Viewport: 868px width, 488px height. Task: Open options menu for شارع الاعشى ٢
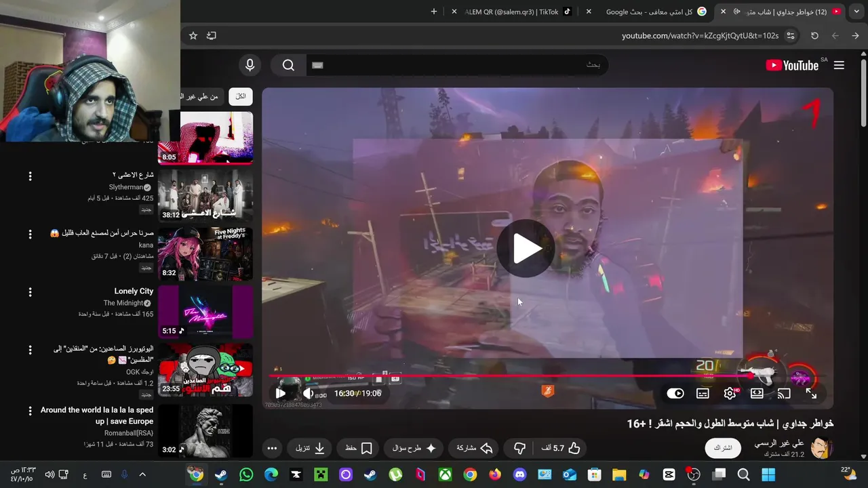click(x=30, y=176)
